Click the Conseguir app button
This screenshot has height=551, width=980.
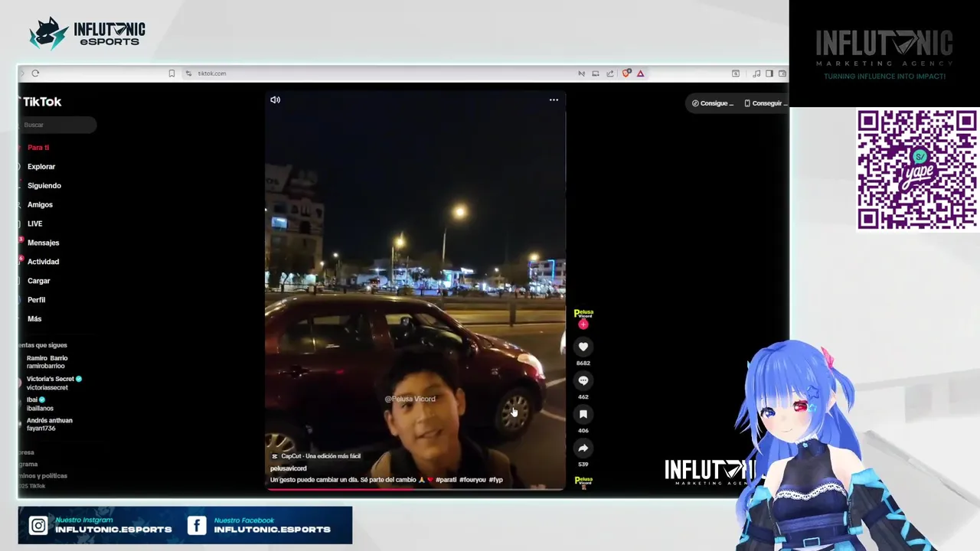[x=764, y=103]
